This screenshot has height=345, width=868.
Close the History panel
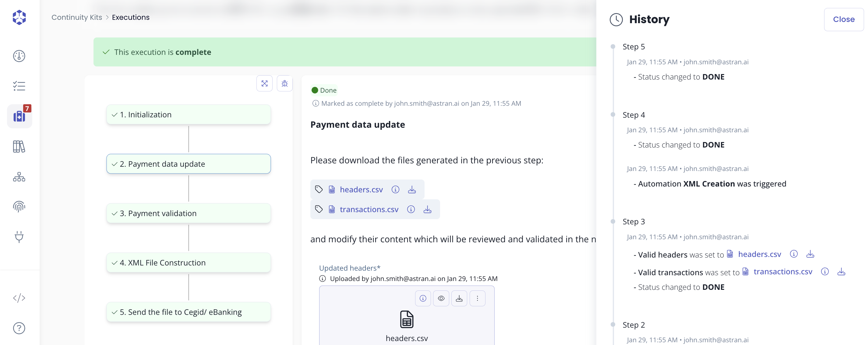[844, 19]
